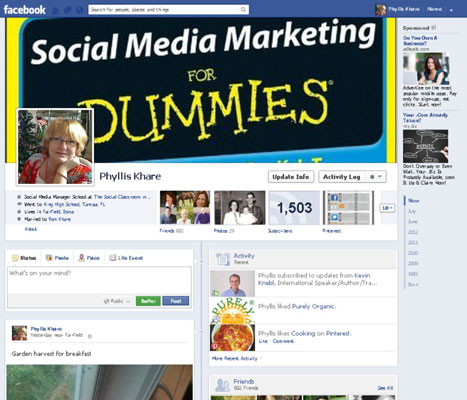The image size is (467, 400).
Task: Expand the more sections counter dropdown
Action: [x=387, y=208]
